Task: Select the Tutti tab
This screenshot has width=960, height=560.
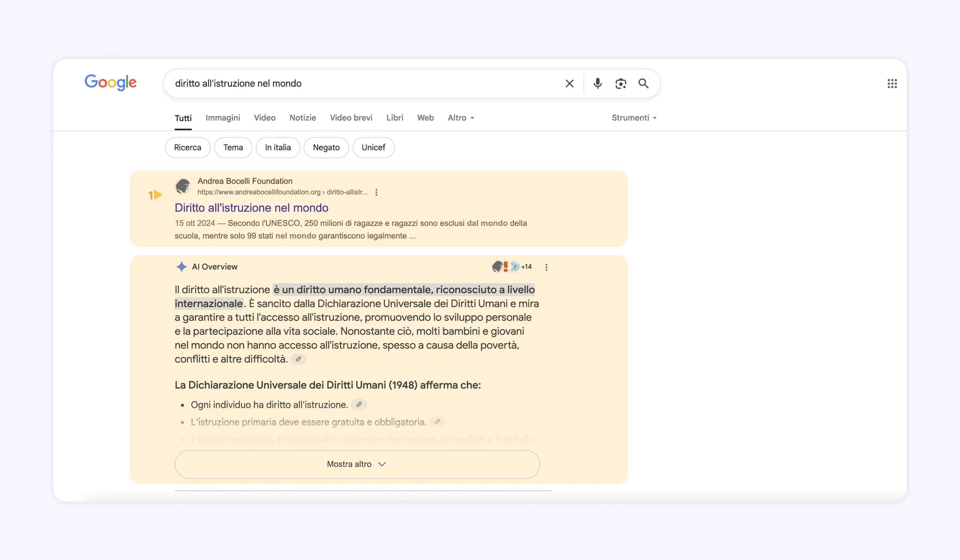Action: click(x=183, y=118)
